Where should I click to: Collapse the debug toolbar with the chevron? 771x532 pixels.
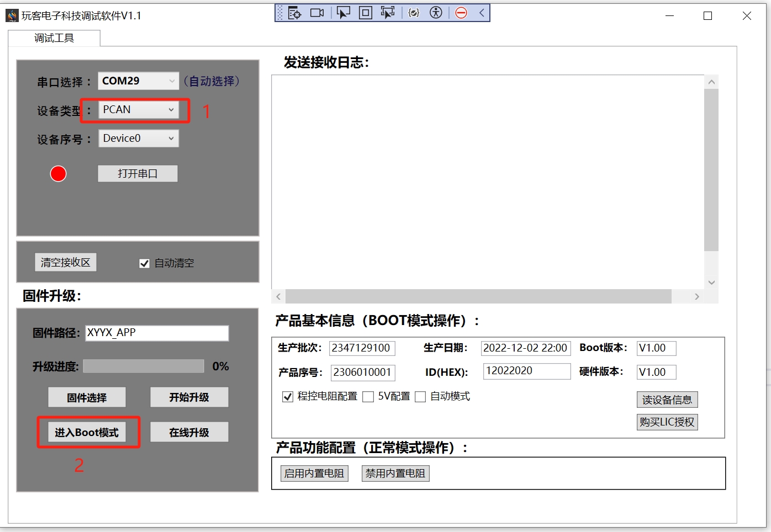[482, 13]
